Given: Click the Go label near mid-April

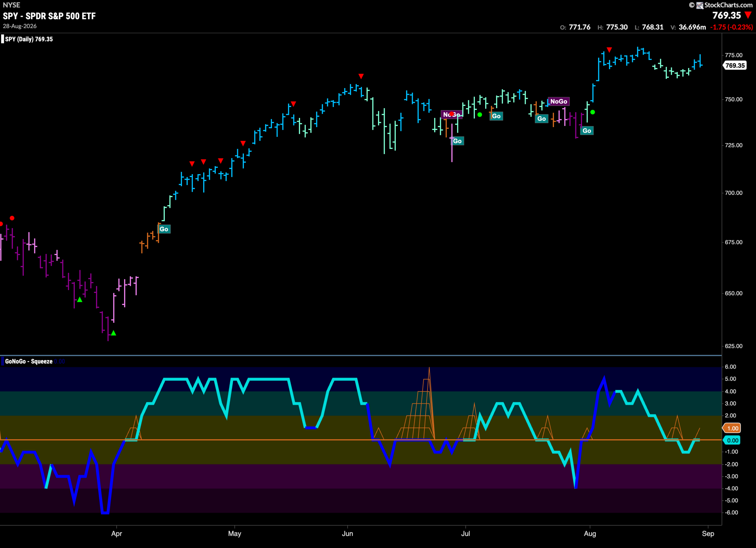Looking at the screenshot, I should click(164, 229).
